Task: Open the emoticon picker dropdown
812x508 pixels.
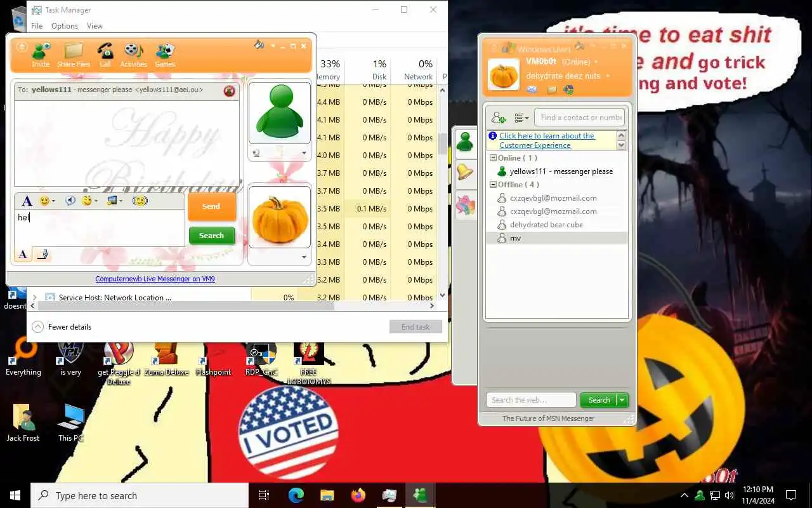Action: [x=54, y=201]
